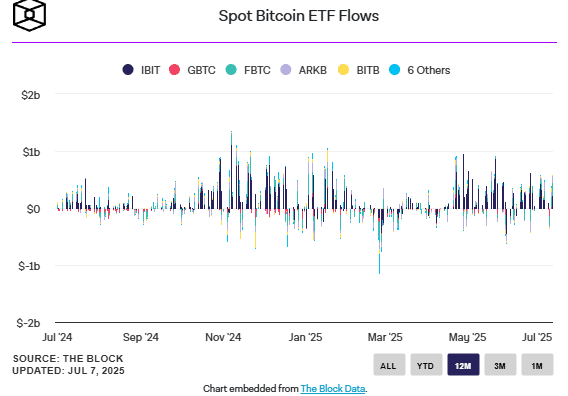Click the BITB yellow legend dot

343,70
